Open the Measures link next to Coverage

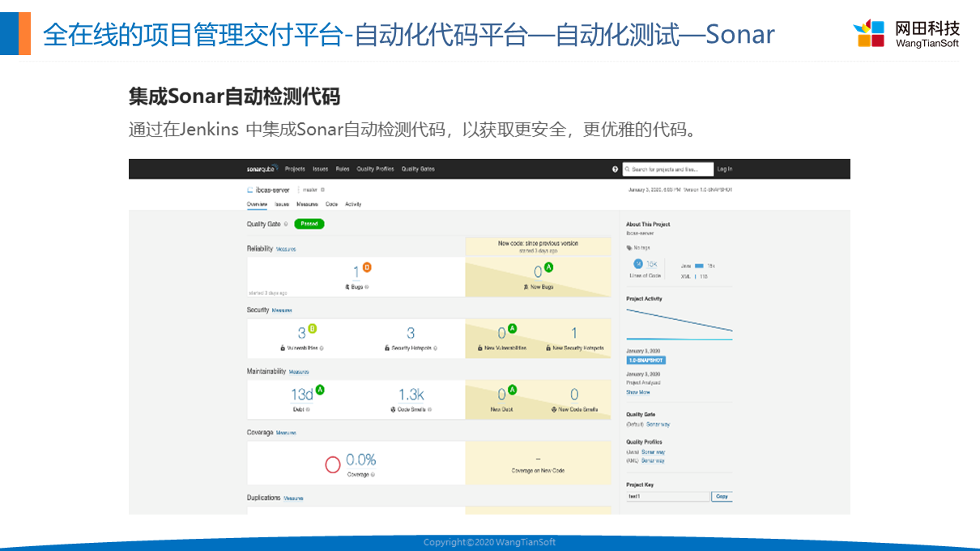(286, 434)
